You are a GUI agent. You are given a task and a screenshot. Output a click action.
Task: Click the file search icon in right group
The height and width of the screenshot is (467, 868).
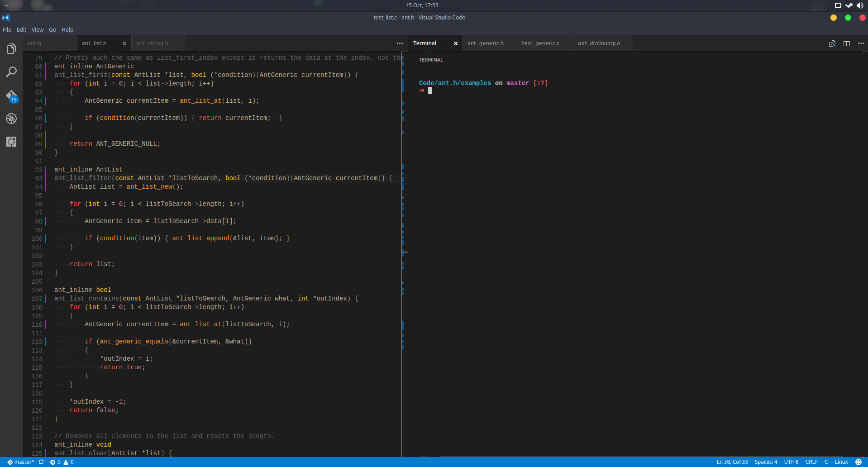[x=832, y=43]
